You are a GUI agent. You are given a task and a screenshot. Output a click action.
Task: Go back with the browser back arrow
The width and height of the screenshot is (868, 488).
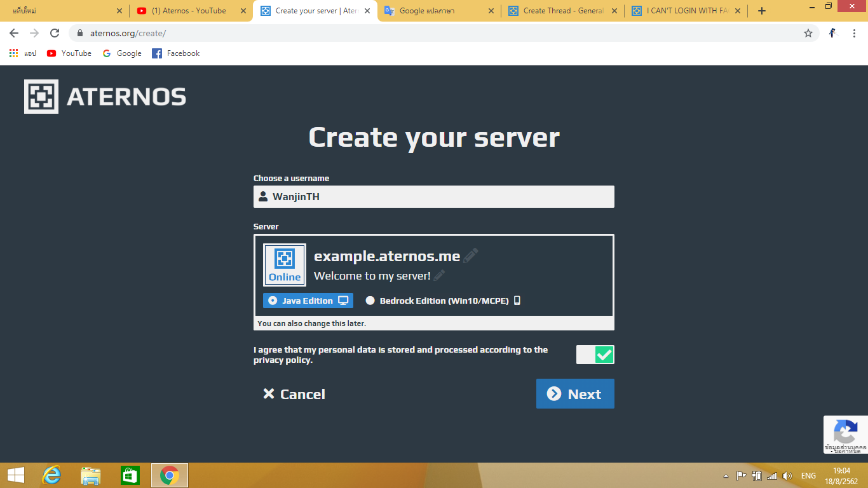click(x=14, y=33)
